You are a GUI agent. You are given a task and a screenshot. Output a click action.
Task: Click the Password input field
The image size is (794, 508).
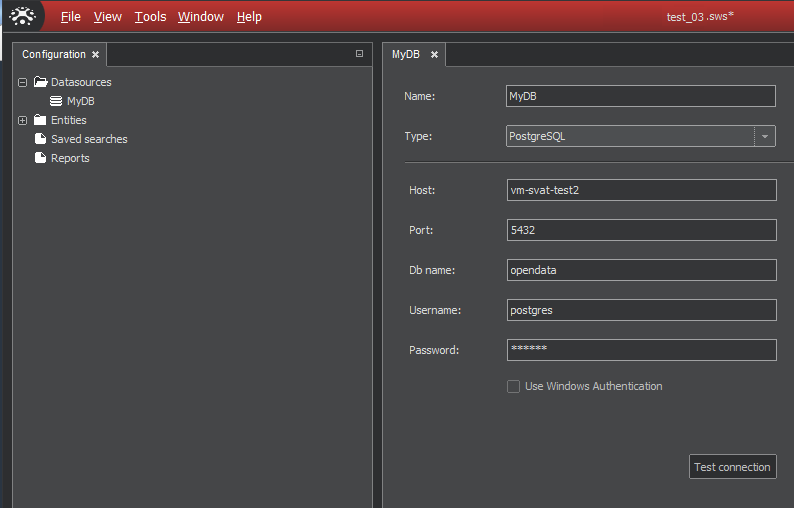coord(641,350)
